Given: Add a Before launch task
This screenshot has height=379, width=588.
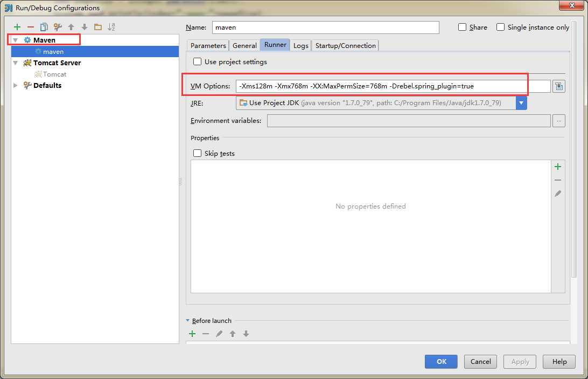Looking at the screenshot, I should (x=192, y=334).
